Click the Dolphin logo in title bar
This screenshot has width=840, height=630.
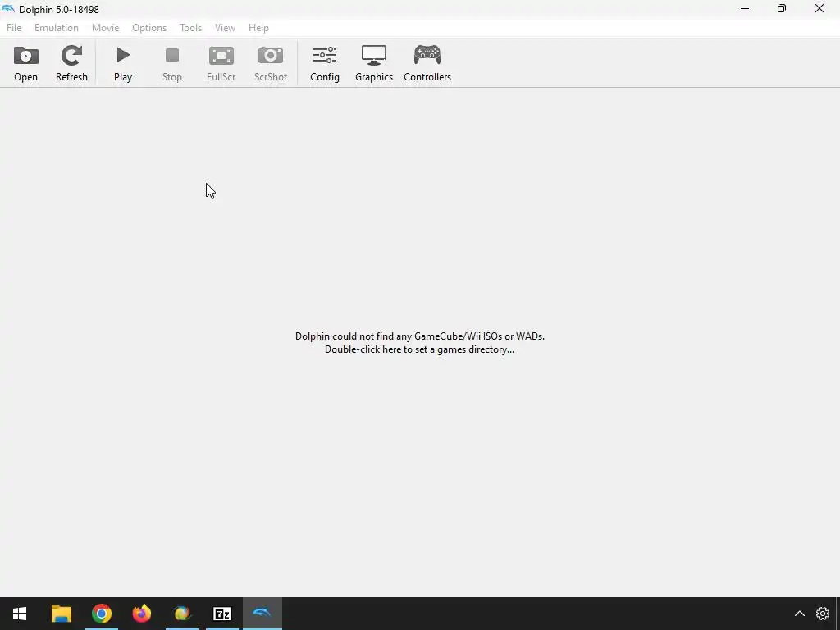click(8, 9)
